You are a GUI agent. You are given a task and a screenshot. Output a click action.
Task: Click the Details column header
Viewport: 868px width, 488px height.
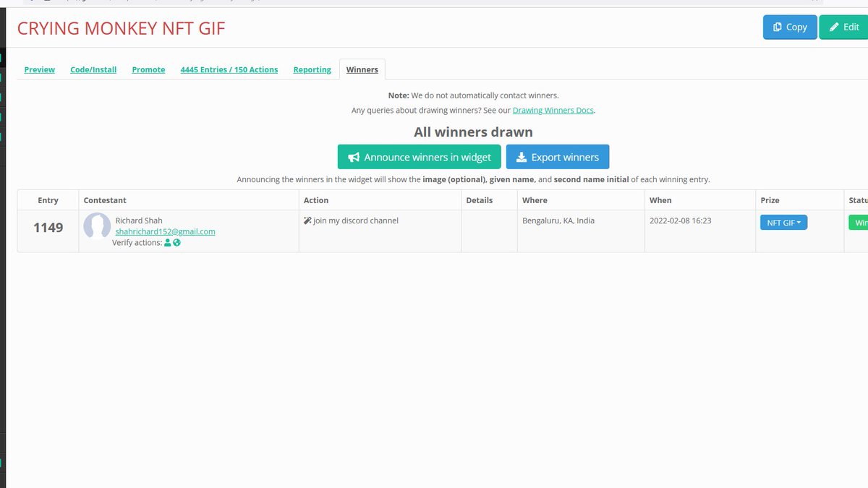point(479,200)
